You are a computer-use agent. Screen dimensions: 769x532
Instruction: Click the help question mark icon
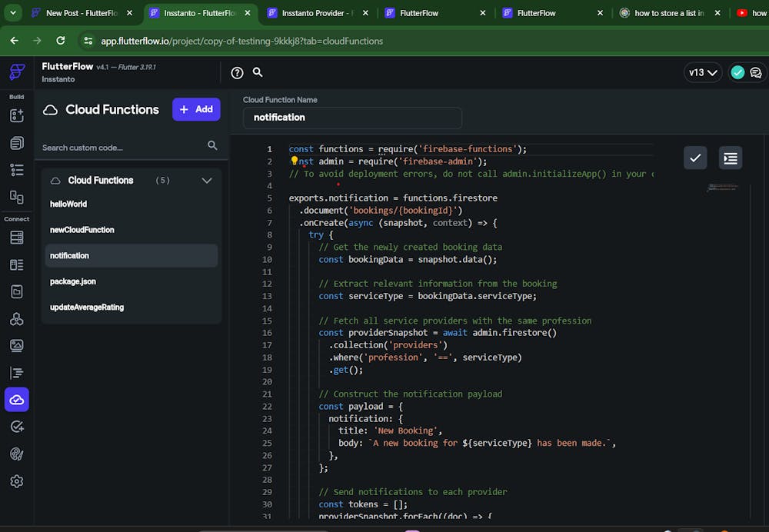click(x=237, y=72)
